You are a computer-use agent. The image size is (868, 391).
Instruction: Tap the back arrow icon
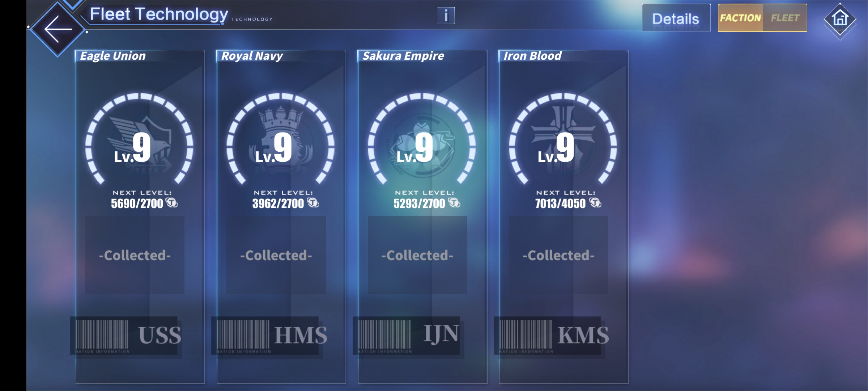[x=58, y=29]
